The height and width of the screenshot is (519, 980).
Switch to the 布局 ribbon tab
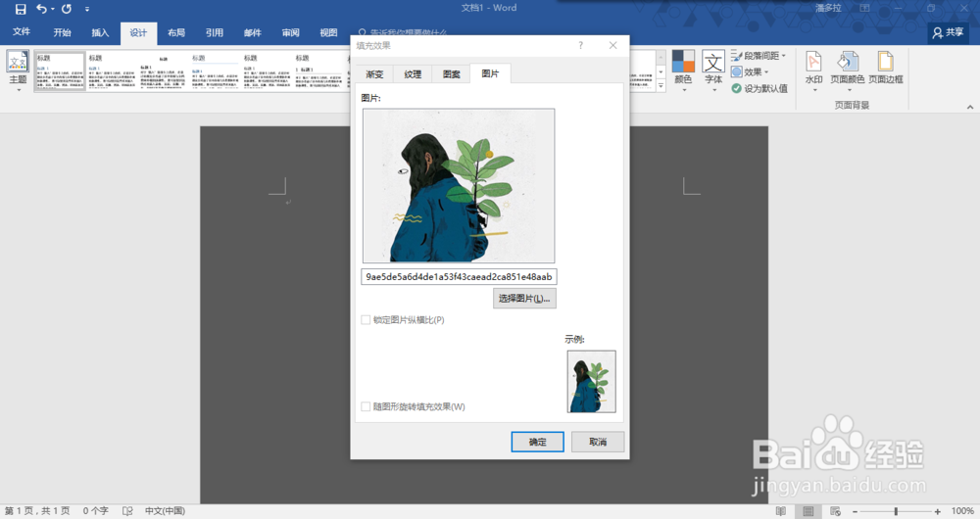[176, 32]
